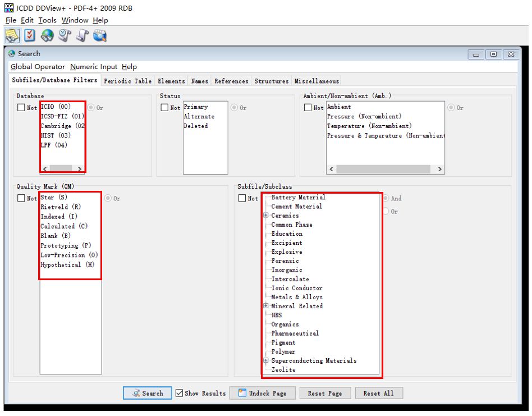Screen dimensions: 532x416
Task: Open the plain scroll toolbar icon
Action: pyautogui.click(x=82, y=35)
